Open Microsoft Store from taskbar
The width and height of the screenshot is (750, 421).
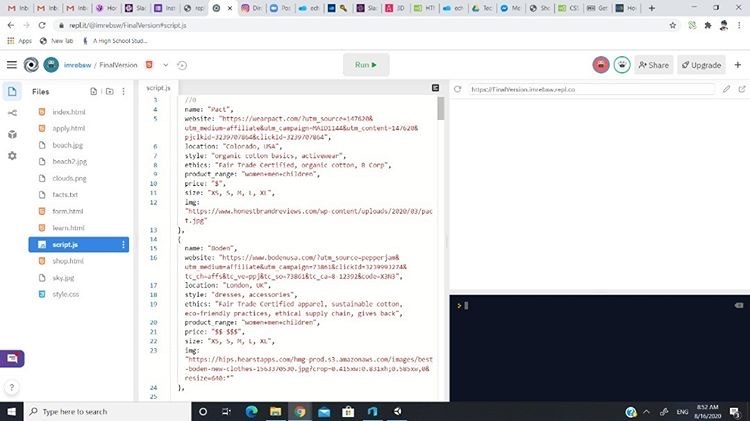point(348,411)
